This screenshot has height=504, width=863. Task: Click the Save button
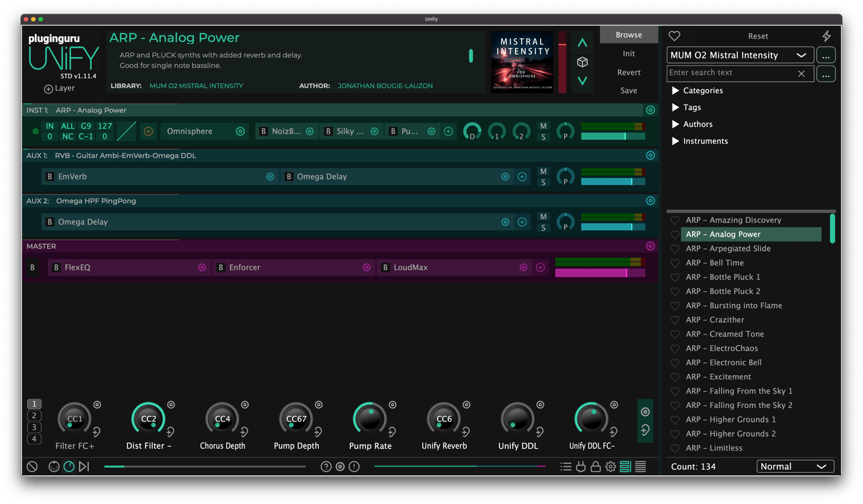pos(628,91)
